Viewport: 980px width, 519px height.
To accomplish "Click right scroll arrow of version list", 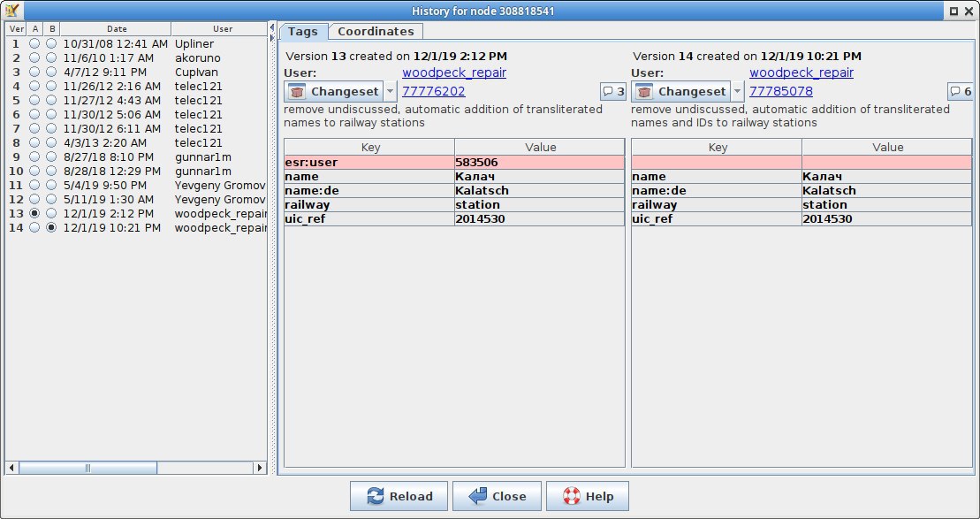I will pyautogui.click(x=260, y=468).
